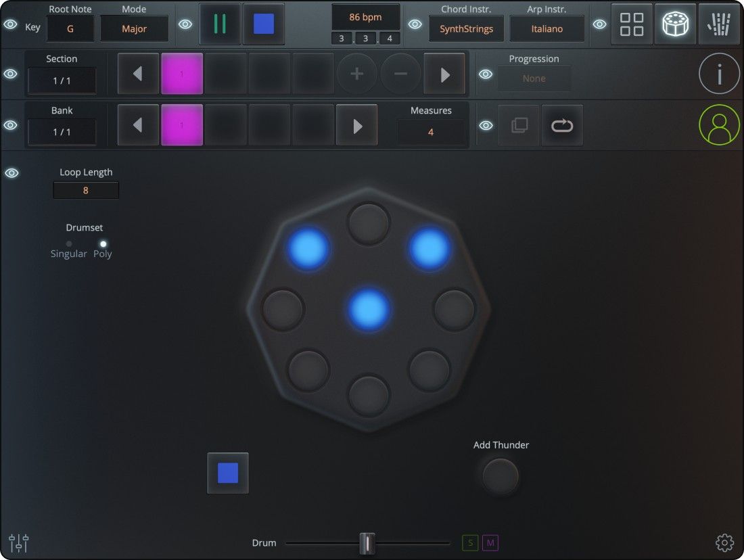Open the Root Note selector showing G

(70, 28)
